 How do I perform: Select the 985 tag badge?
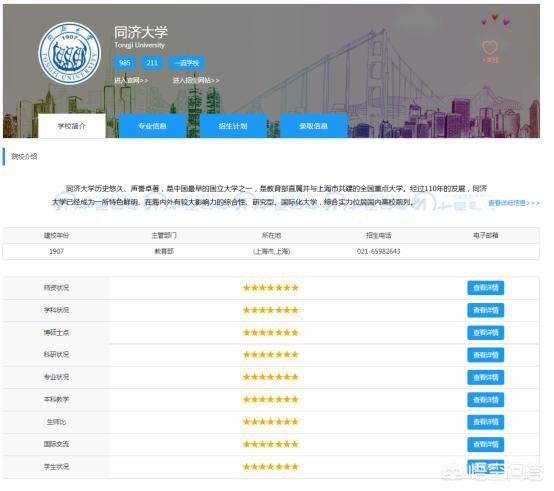click(x=125, y=63)
